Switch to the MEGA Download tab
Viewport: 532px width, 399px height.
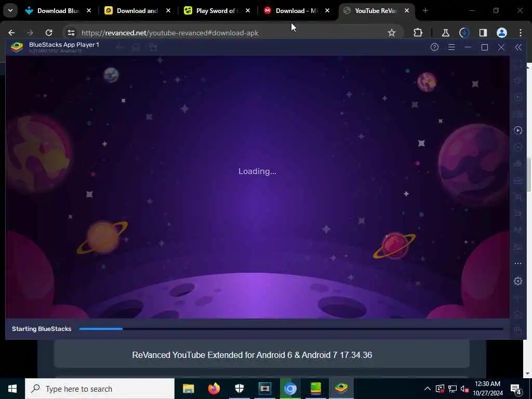tap(292, 11)
